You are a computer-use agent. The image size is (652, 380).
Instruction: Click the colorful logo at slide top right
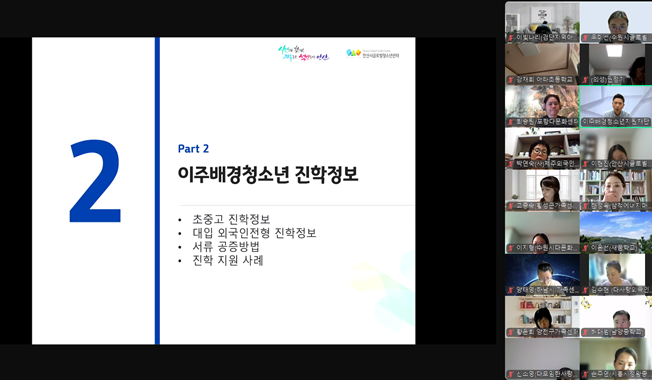(x=304, y=54)
